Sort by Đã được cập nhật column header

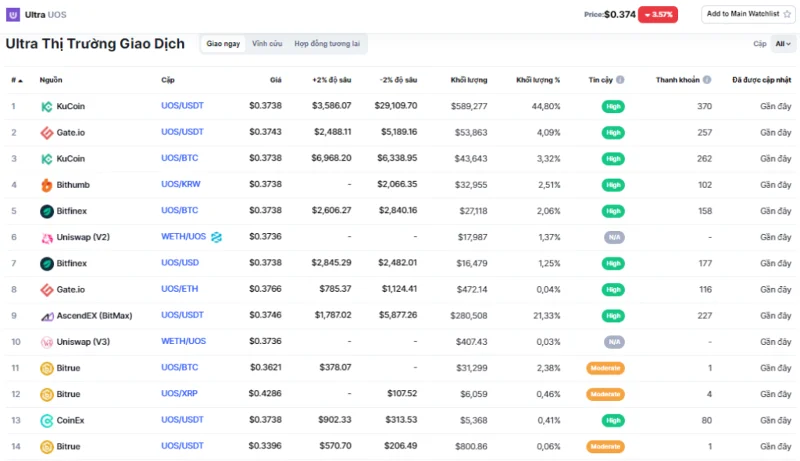coord(761,80)
